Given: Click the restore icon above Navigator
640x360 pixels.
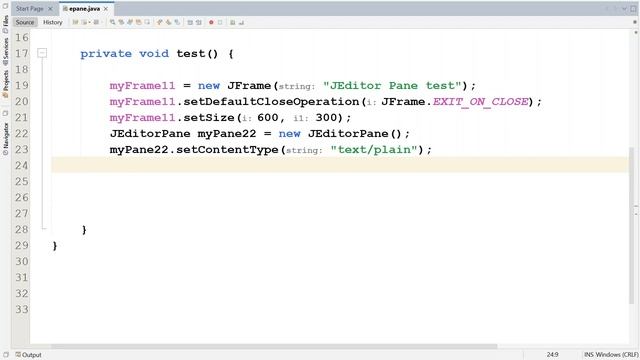Looking at the screenshot, I should [x=5, y=113].
